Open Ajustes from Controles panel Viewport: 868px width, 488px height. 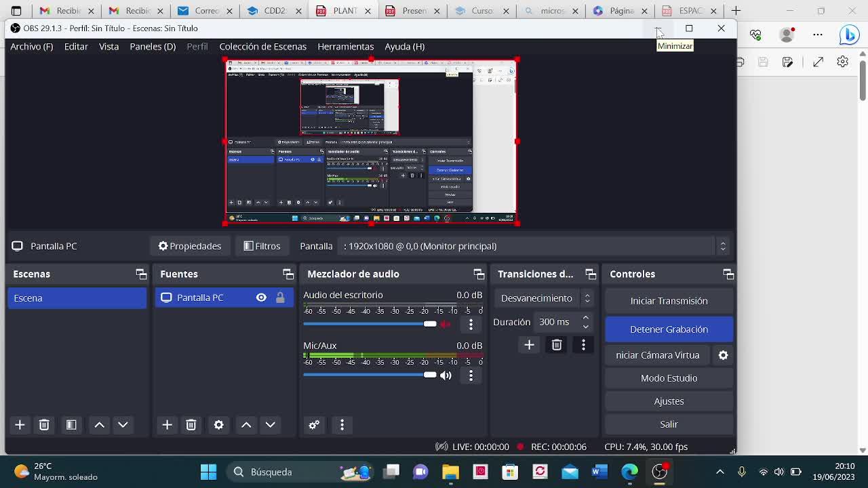(x=669, y=401)
